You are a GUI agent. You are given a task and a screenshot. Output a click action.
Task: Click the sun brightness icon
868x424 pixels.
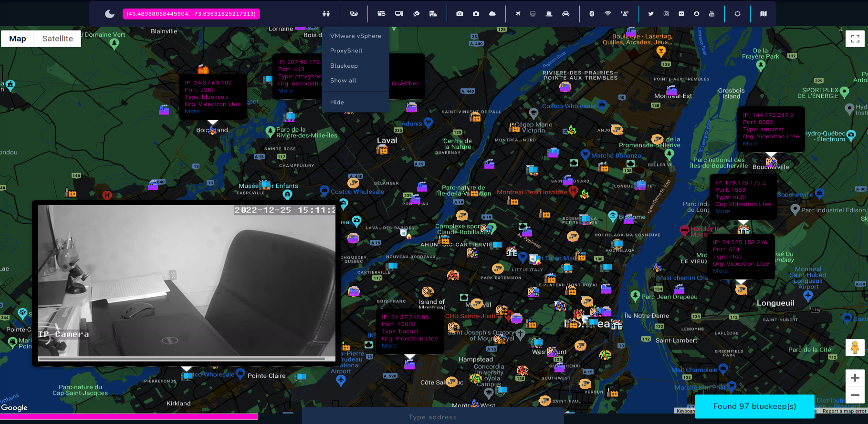(x=738, y=14)
